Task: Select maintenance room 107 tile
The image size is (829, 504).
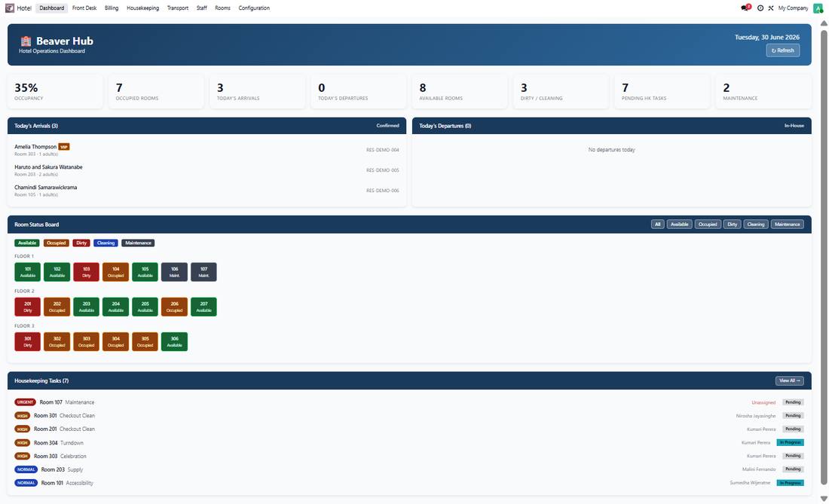Action: pos(203,272)
